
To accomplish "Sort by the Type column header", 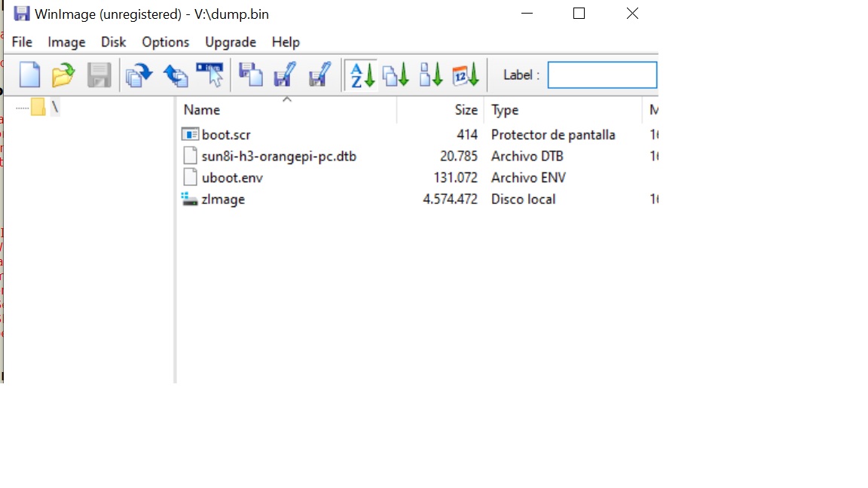I will coord(563,109).
